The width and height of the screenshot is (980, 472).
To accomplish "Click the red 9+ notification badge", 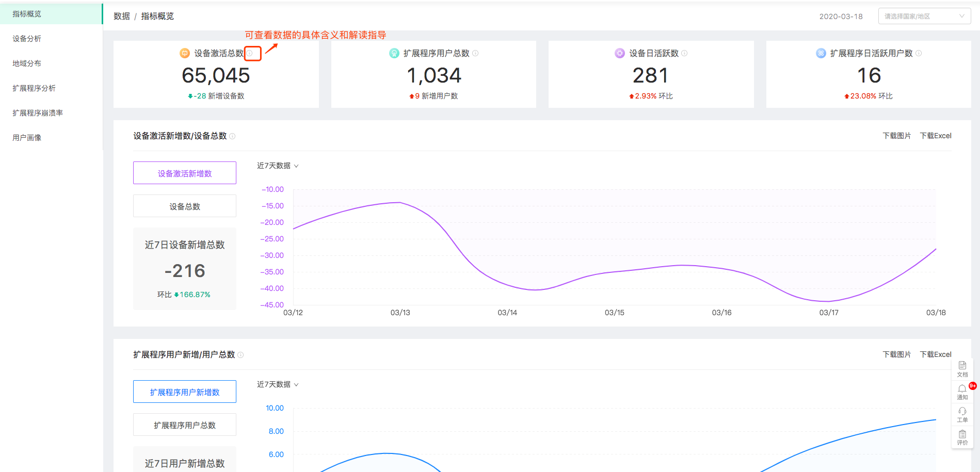I will [973, 386].
